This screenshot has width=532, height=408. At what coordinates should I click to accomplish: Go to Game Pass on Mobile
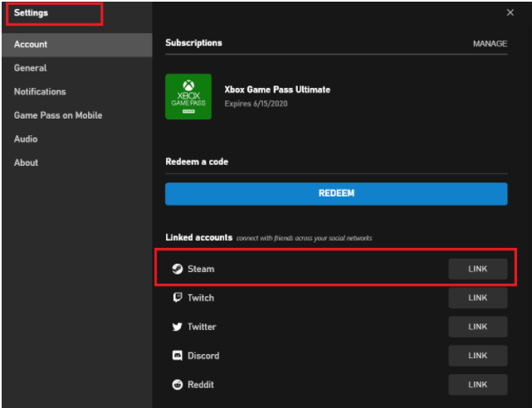[x=77, y=115]
